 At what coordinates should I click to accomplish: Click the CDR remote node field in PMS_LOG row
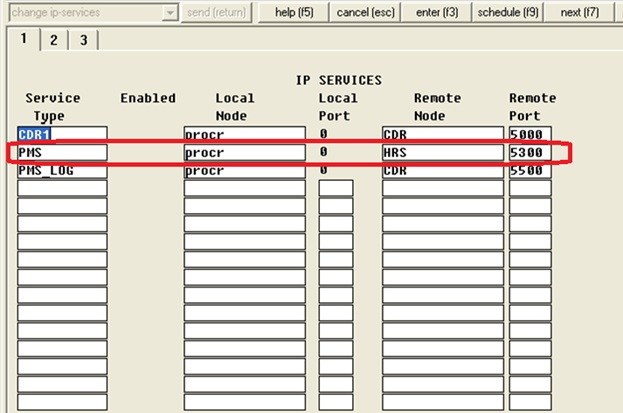pos(443,171)
